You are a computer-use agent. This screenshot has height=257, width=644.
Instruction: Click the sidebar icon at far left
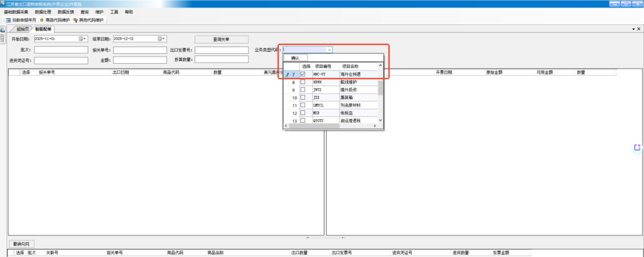coord(2,31)
